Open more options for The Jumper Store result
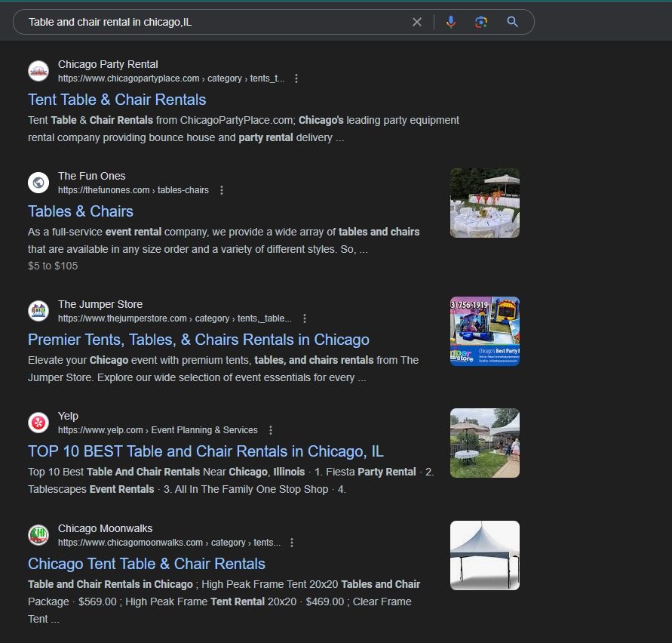This screenshot has width=672, height=643. (304, 318)
